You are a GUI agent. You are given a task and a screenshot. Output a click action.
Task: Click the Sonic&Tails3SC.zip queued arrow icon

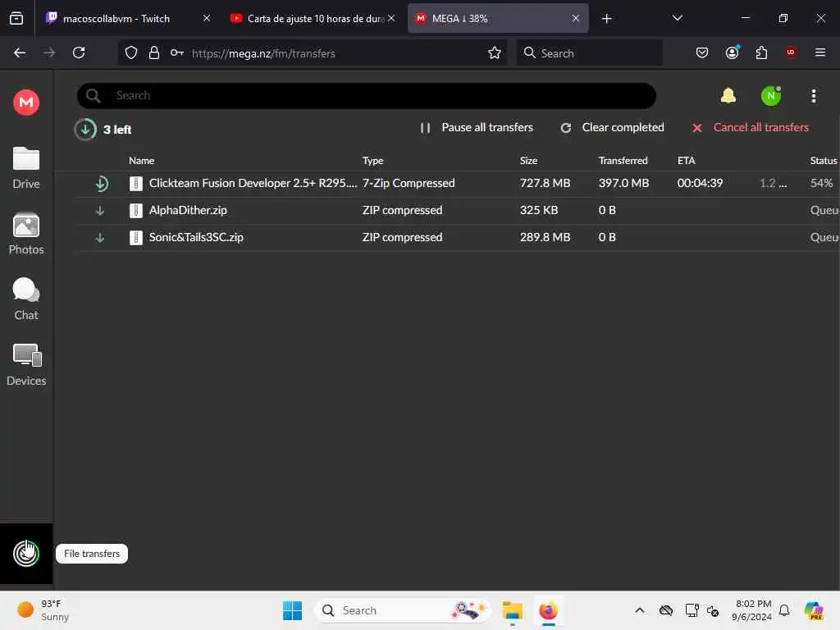click(99, 237)
